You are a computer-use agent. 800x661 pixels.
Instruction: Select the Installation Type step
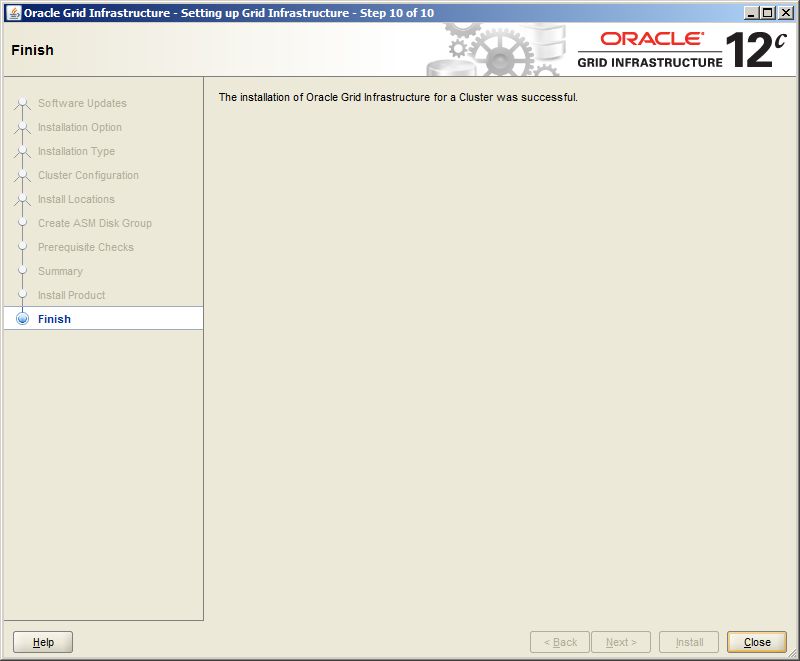76,151
